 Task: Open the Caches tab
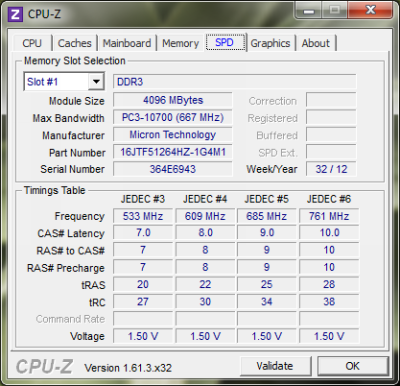tap(75, 43)
